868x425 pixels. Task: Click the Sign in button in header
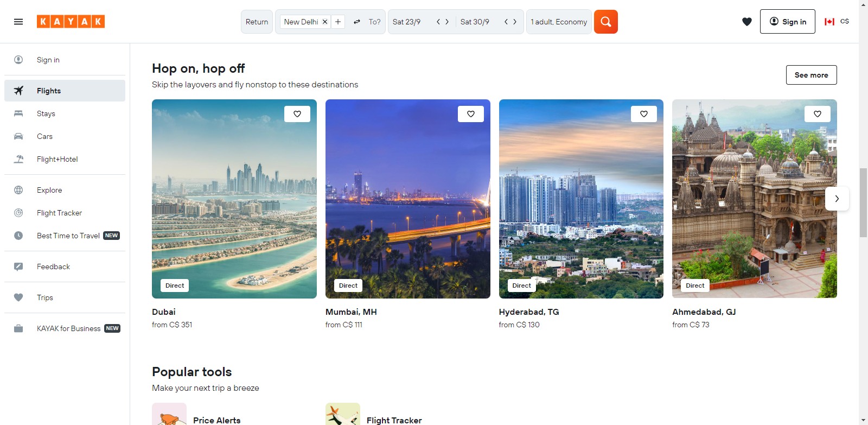787,22
